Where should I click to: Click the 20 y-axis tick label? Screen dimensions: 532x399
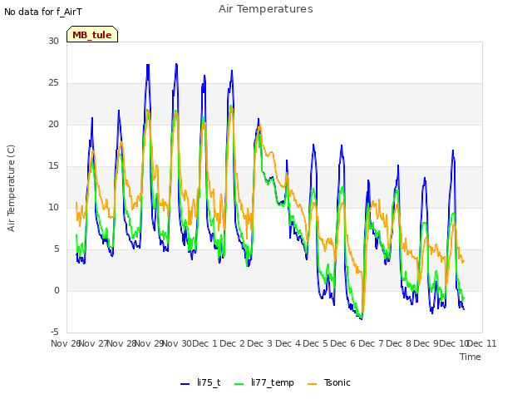(53, 124)
